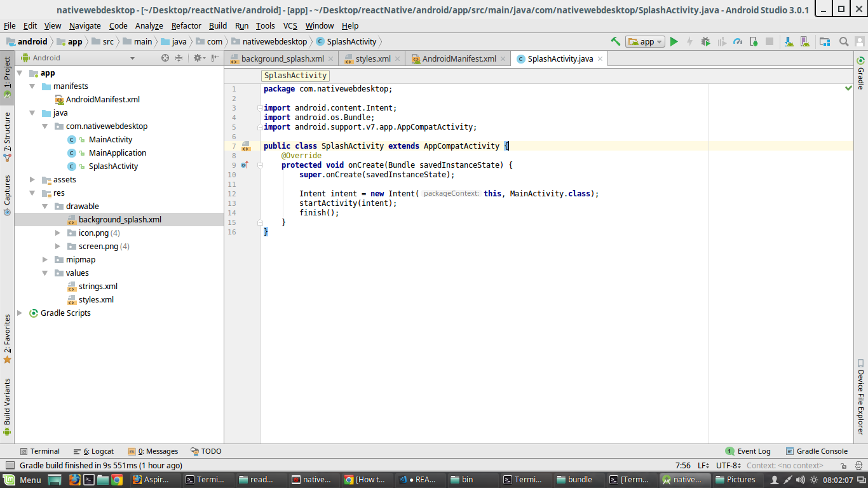The image size is (868, 488).
Task: Switch to the AndroidManifest.xml tab
Action: 459,58
